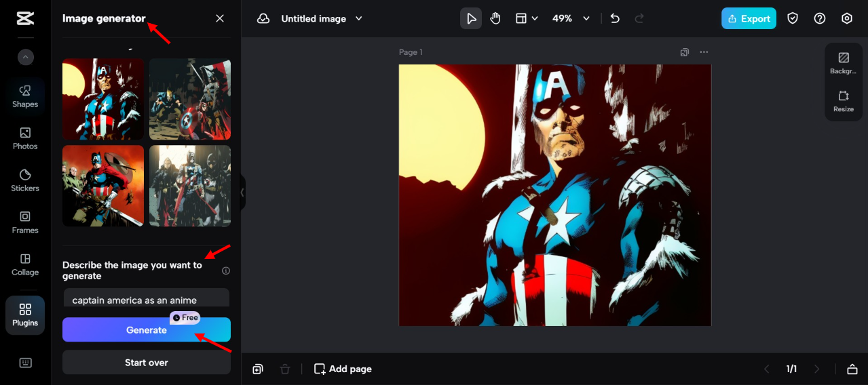Image resolution: width=868 pixels, height=385 pixels.
Task: Click the 1/1 page indicator
Action: click(x=791, y=369)
